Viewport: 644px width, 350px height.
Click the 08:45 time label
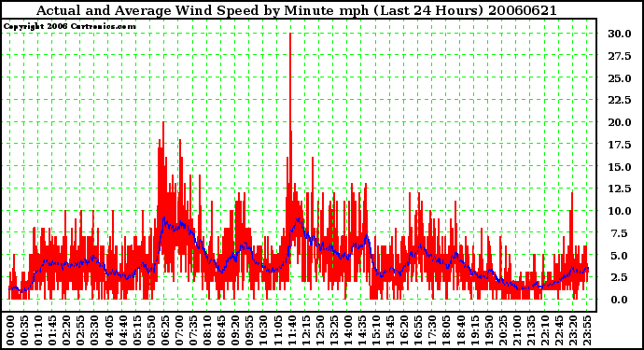pyautogui.click(x=221, y=330)
